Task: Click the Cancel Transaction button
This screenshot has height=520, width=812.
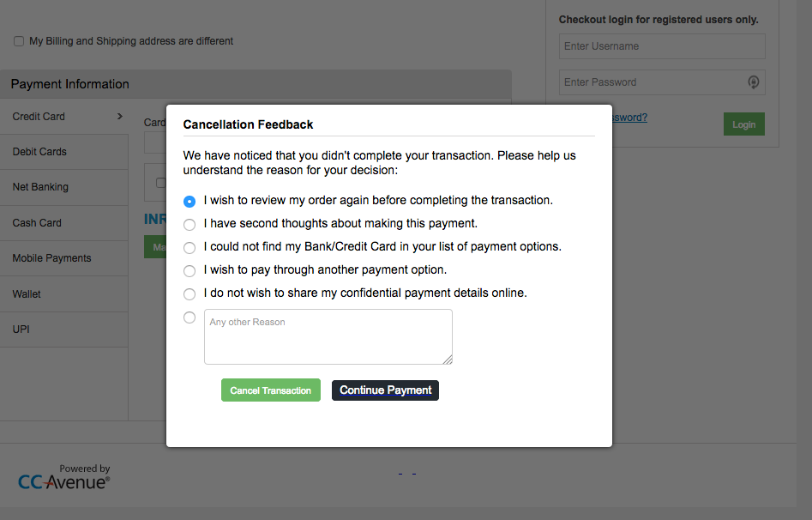Action: (271, 390)
